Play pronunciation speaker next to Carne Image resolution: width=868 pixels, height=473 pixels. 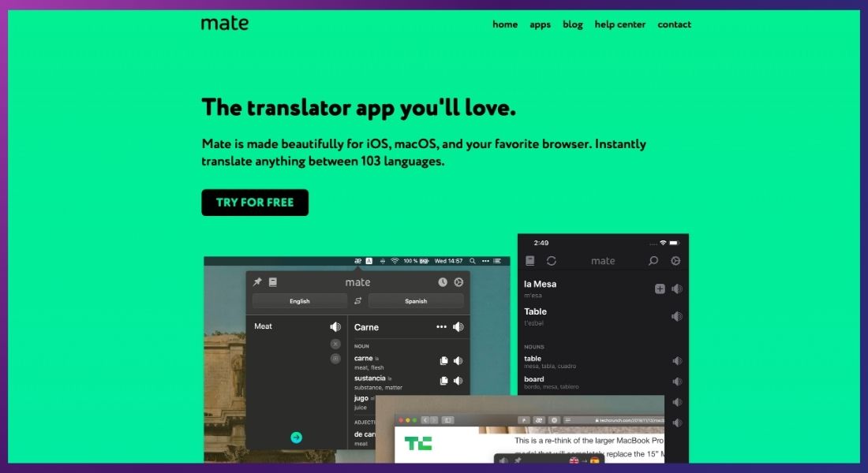[458, 326]
